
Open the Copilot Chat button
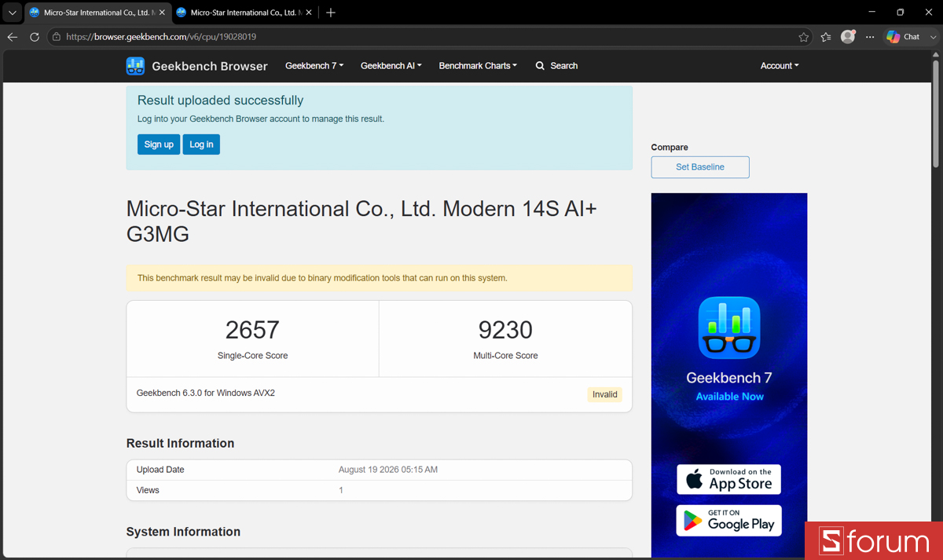point(902,37)
